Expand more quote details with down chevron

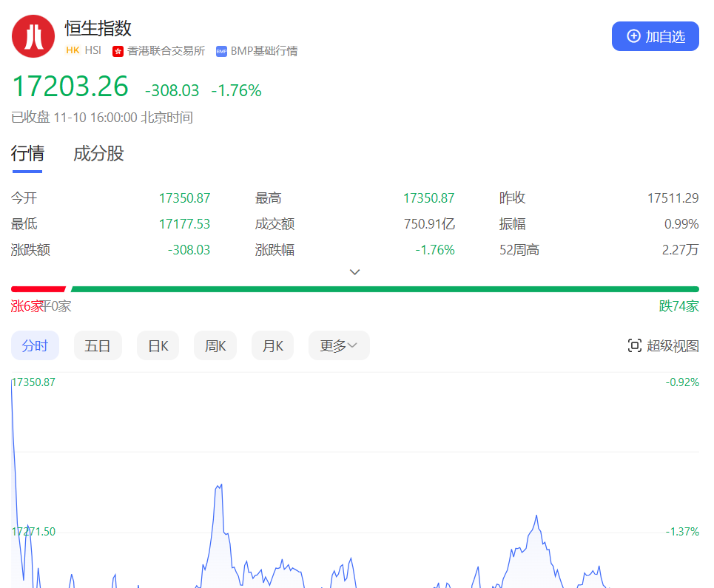coord(355,272)
